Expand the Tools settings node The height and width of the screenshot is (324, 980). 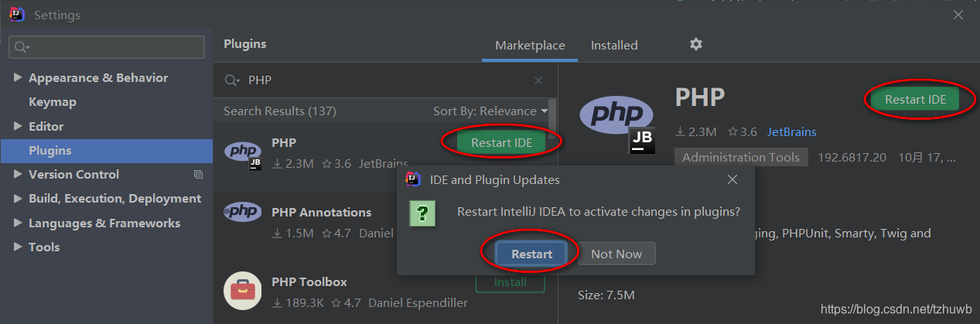pyautogui.click(x=18, y=247)
